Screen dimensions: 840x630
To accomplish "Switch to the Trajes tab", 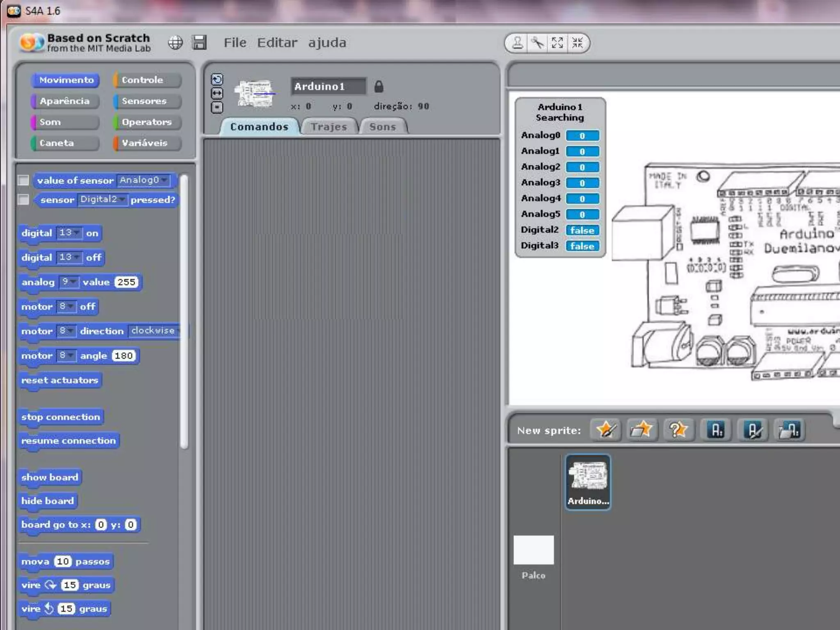I will [x=329, y=127].
